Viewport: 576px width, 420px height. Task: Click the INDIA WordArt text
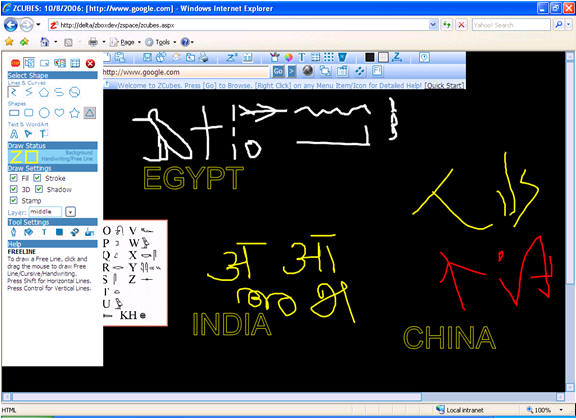(232, 324)
